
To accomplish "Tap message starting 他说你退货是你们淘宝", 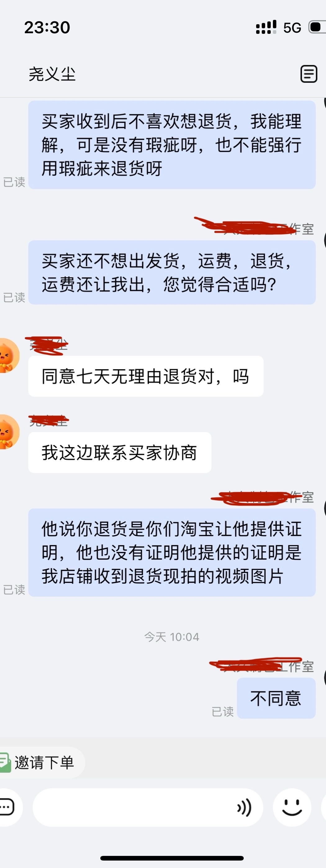I will pos(172,553).
